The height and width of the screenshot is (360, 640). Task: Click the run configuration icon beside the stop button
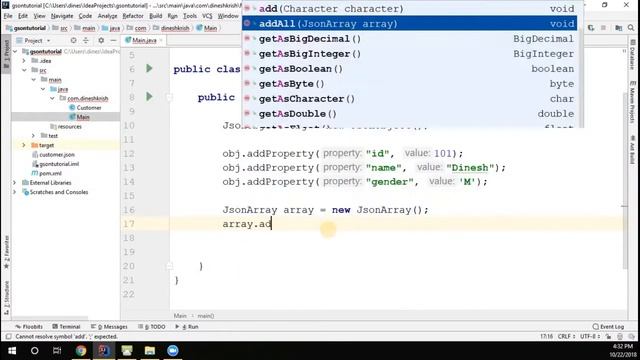coord(591,28)
